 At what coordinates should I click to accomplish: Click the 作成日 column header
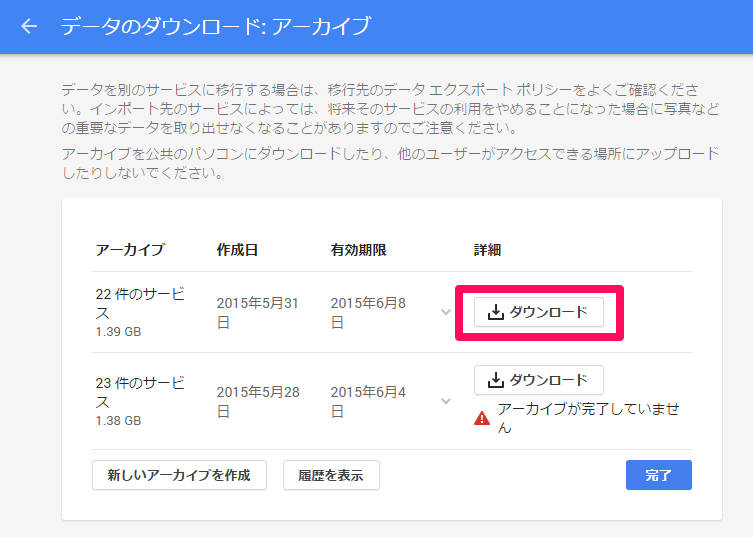237,250
